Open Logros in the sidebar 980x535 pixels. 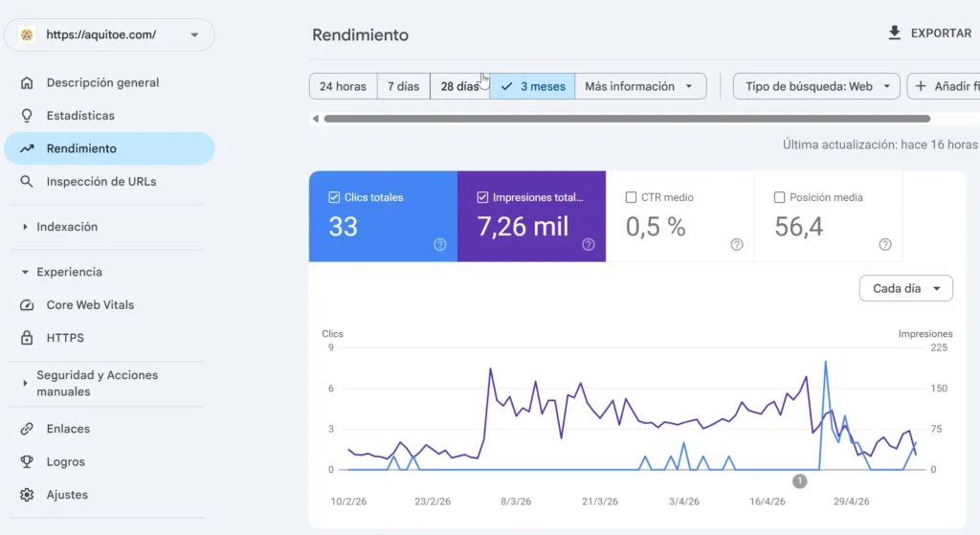pyautogui.click(x=109, y=462)
